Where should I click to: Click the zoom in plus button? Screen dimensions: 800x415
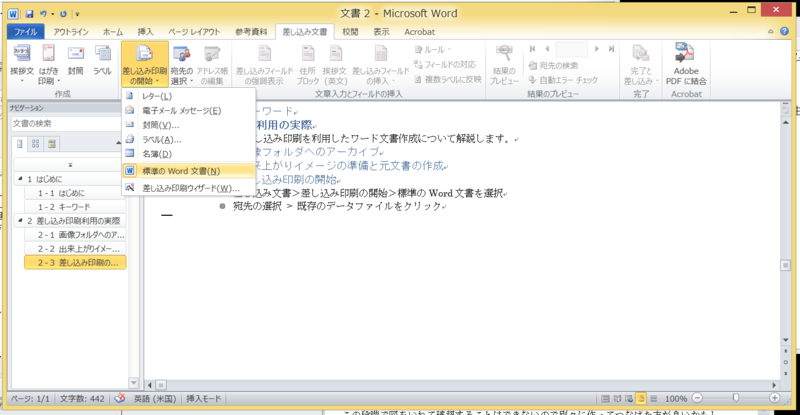tap(774, 398)
